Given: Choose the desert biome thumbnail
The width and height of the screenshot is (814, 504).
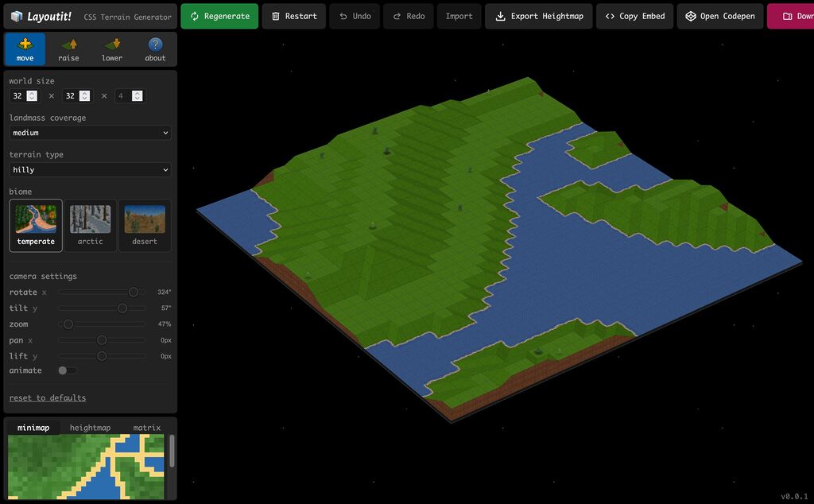Looking at the screenshot, I should (145, 225).
